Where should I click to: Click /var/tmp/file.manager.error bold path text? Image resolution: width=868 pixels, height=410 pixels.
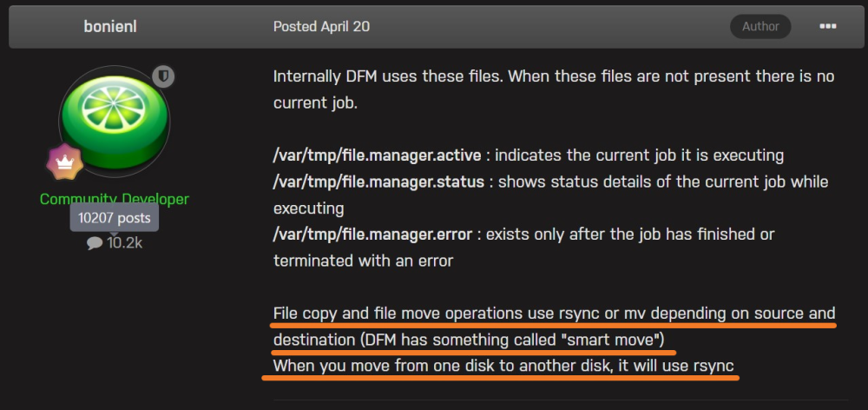372,235
